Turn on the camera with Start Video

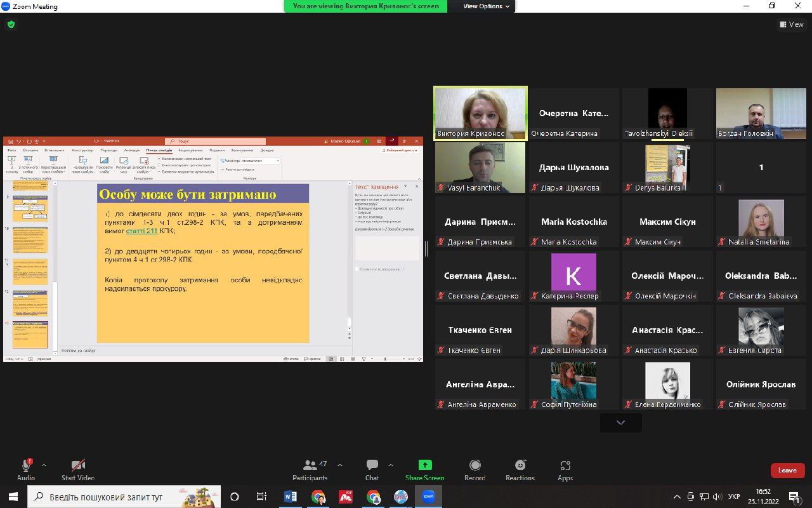tap(78, 468)
